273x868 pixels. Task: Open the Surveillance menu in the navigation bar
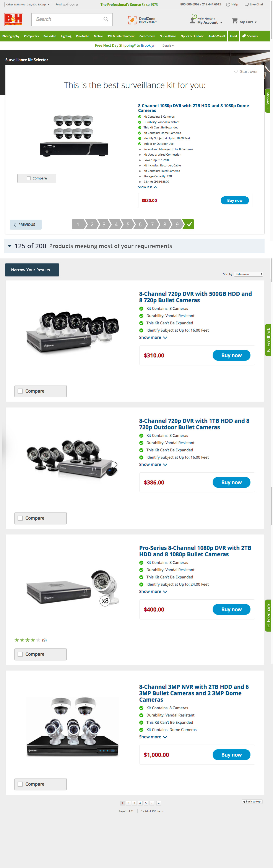[x=168, y=36]
